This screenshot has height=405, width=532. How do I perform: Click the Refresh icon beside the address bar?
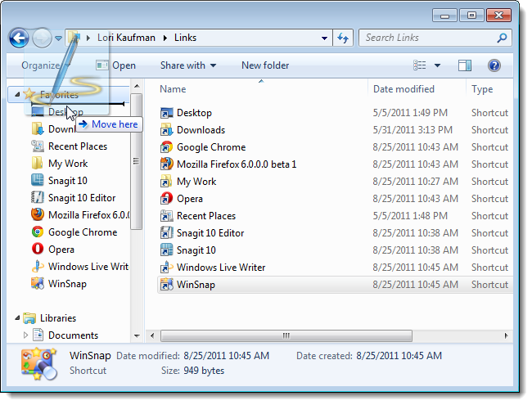[x=343, y=38]
